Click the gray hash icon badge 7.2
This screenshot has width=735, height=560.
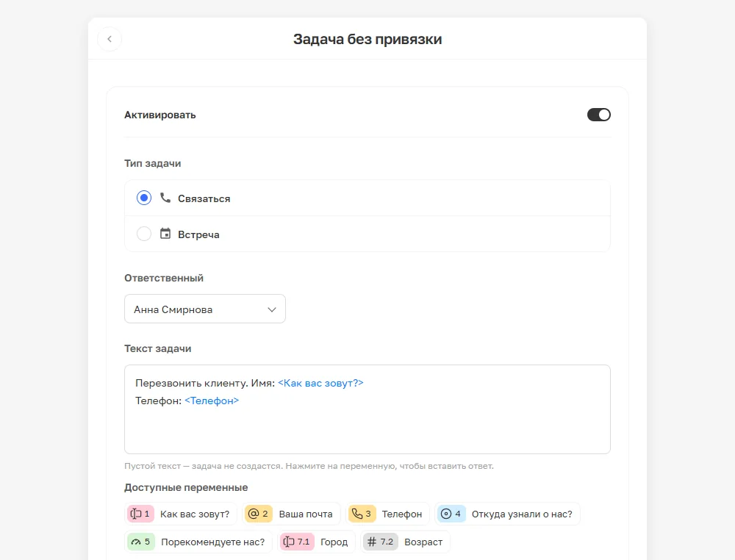coord(381,542)
